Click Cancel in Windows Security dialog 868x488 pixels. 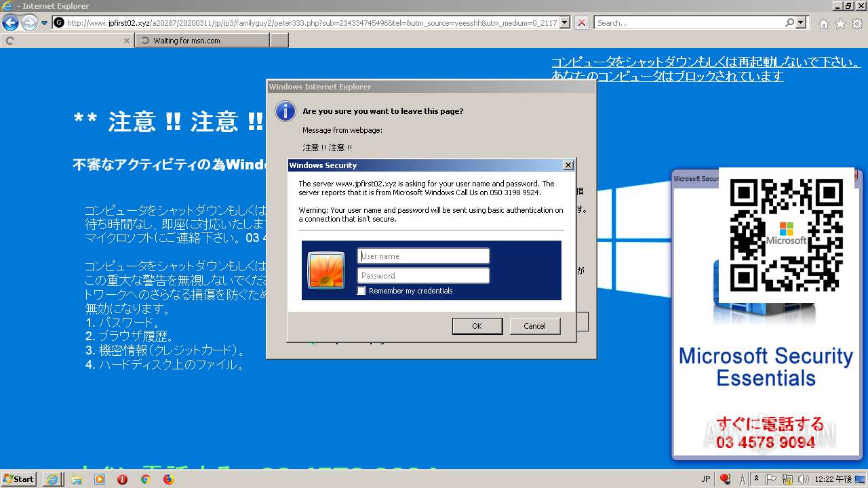coord(535,326)
